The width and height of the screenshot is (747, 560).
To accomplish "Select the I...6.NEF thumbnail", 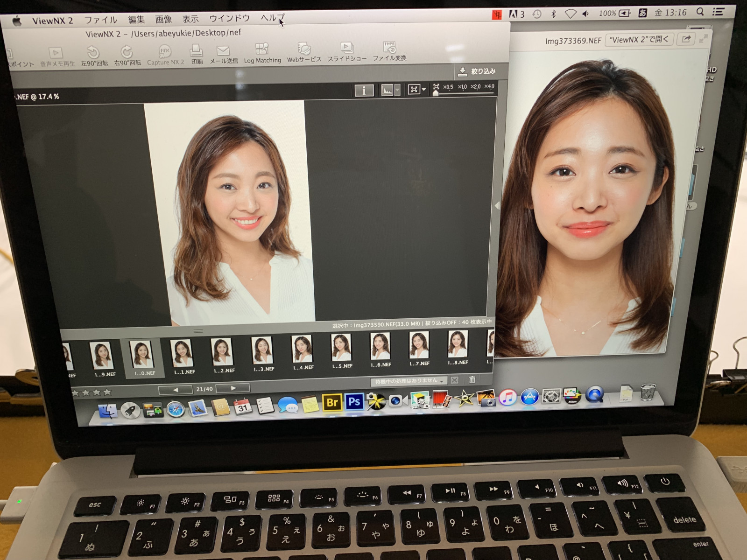I will pos(381,349).
